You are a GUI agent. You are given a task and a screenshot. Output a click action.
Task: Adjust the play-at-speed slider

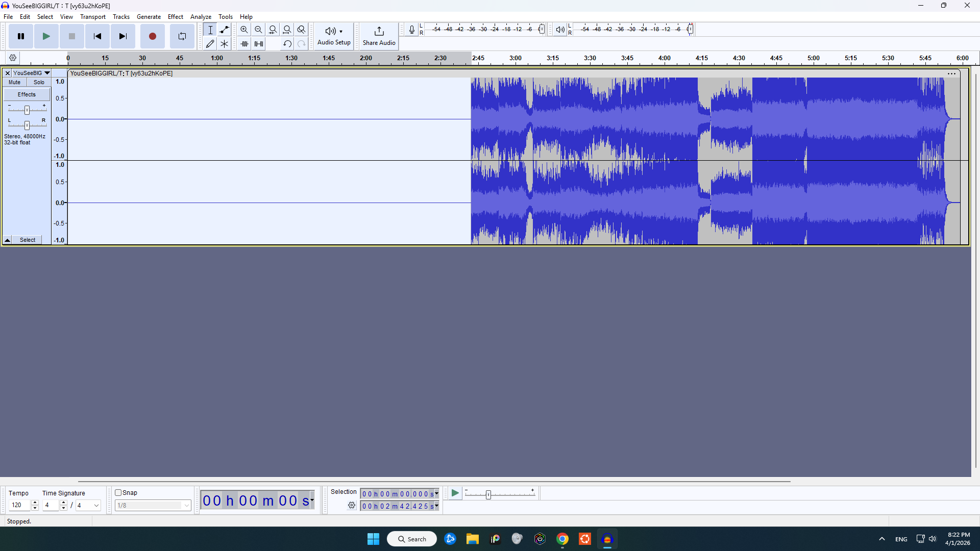point(488,494)
